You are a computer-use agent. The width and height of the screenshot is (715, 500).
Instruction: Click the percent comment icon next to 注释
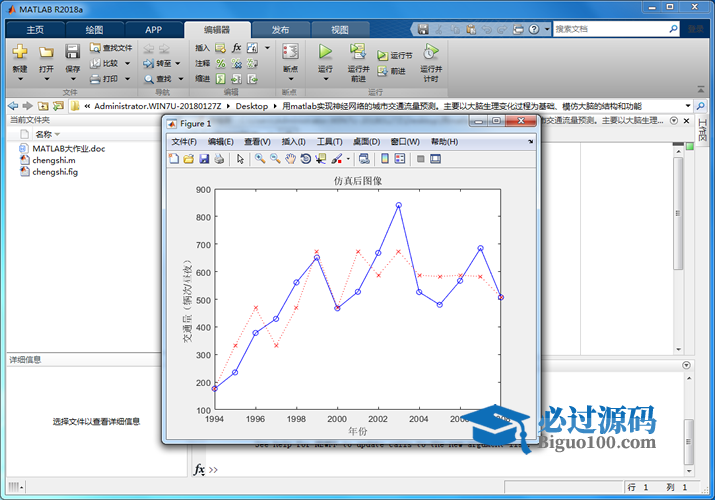click(221, 63)
